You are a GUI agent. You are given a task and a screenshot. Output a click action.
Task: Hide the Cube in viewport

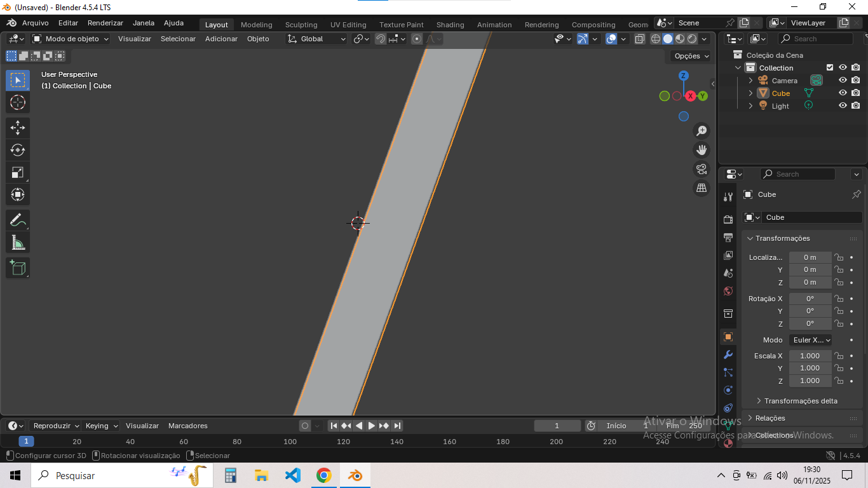pos(843,93)
